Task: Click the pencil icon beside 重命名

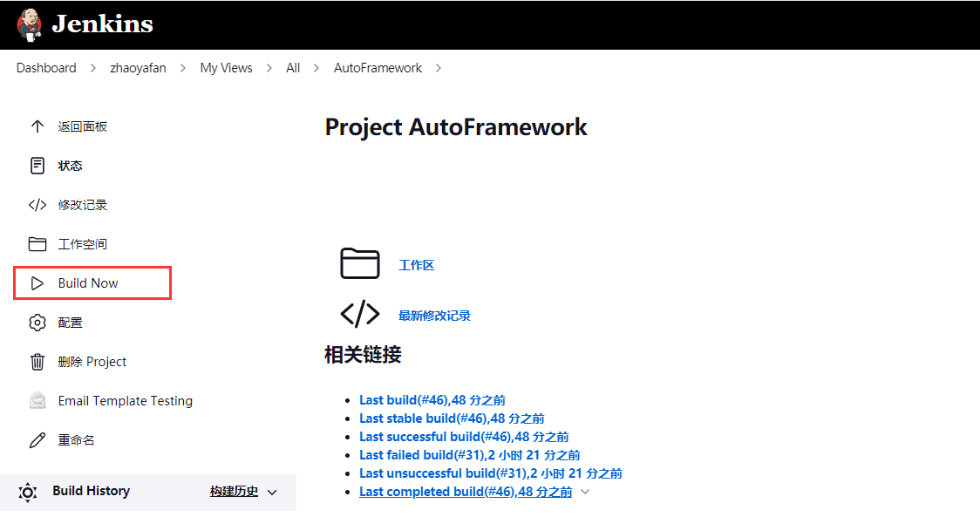Action: click(37, 440)
